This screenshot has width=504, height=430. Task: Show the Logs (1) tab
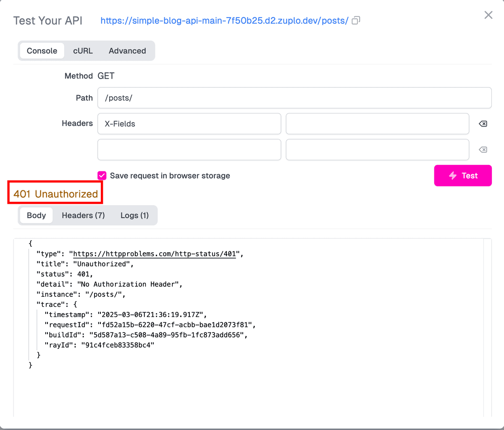(134, 215)
